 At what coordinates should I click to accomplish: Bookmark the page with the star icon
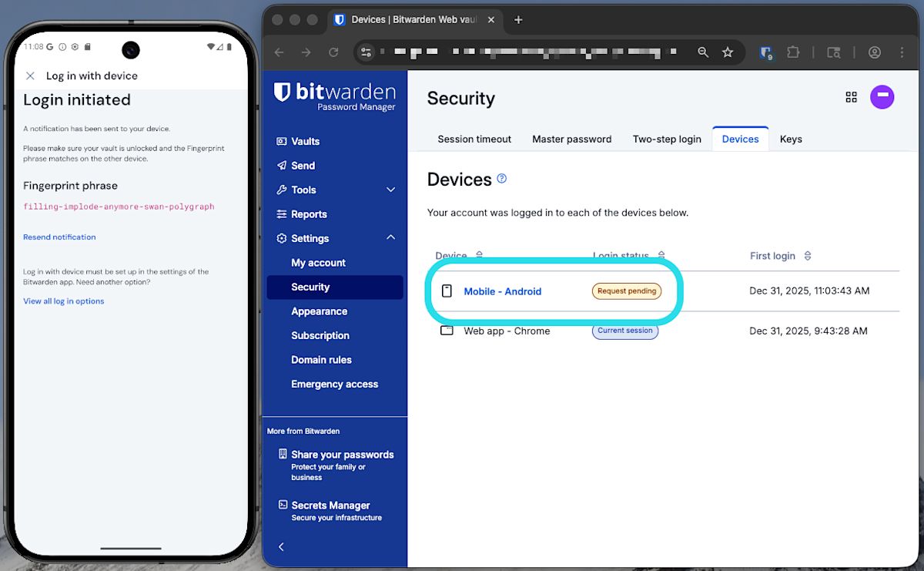coord(728,52)
